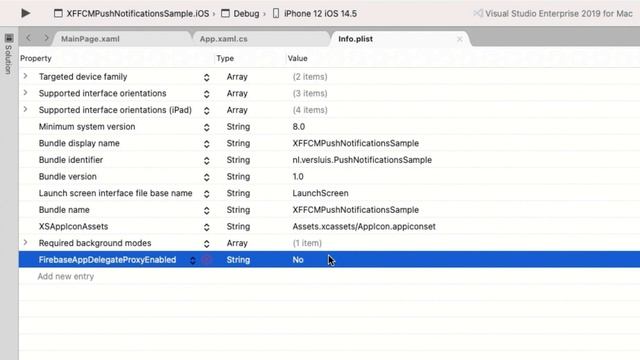Open the Solution sidebar panel
640x360 pixels.
click(x=8, y=55)
